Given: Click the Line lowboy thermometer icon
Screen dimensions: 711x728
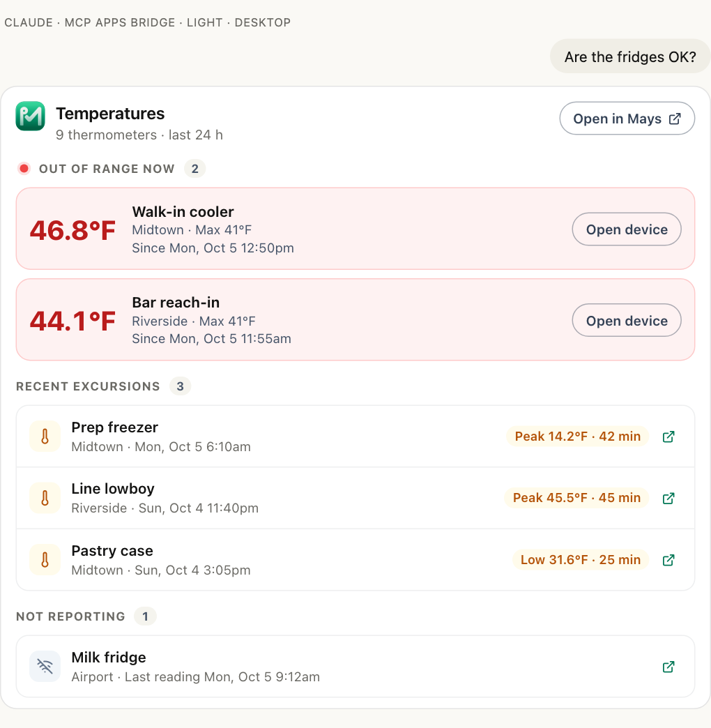Looking at the screenshot, I should point(45,498).
